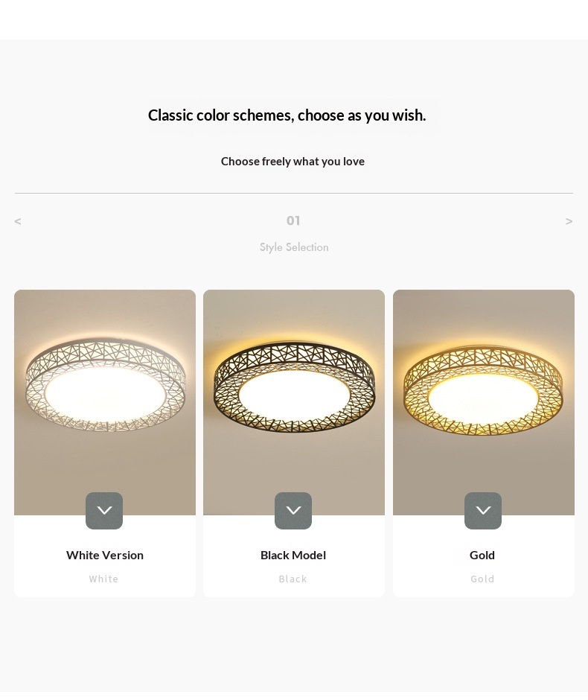Open the black ceiling lamp photo
Screen dimensions: 588x700
click(294, 395)
